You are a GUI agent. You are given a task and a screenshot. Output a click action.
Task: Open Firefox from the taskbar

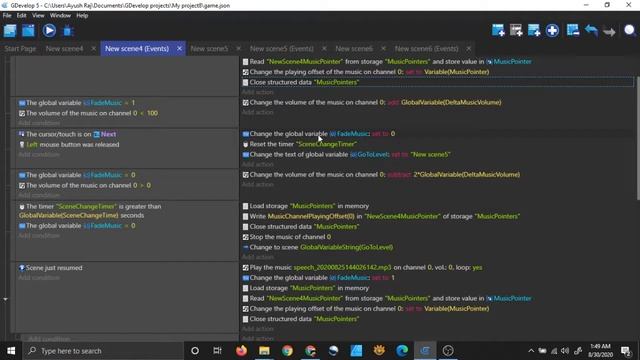coord(241,351)
